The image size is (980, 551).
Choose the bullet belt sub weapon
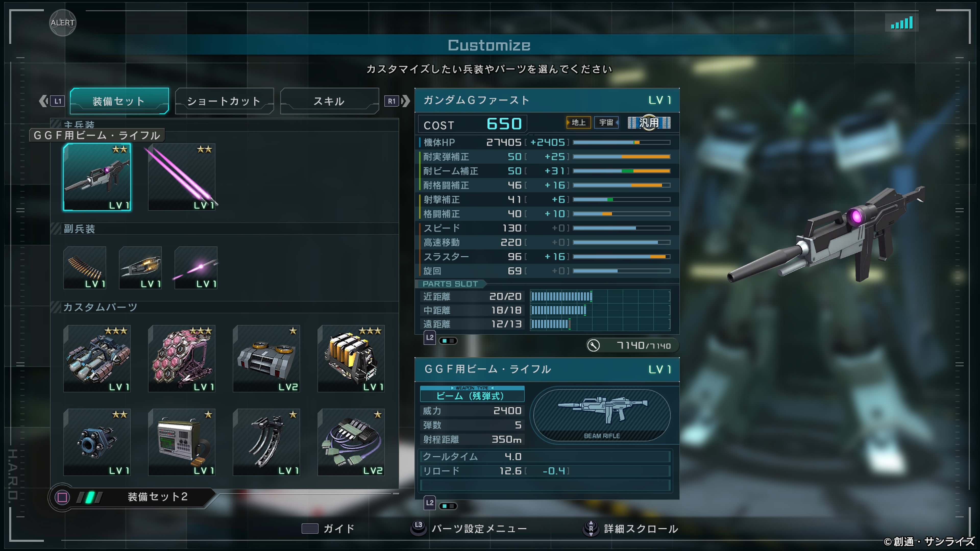85,268
